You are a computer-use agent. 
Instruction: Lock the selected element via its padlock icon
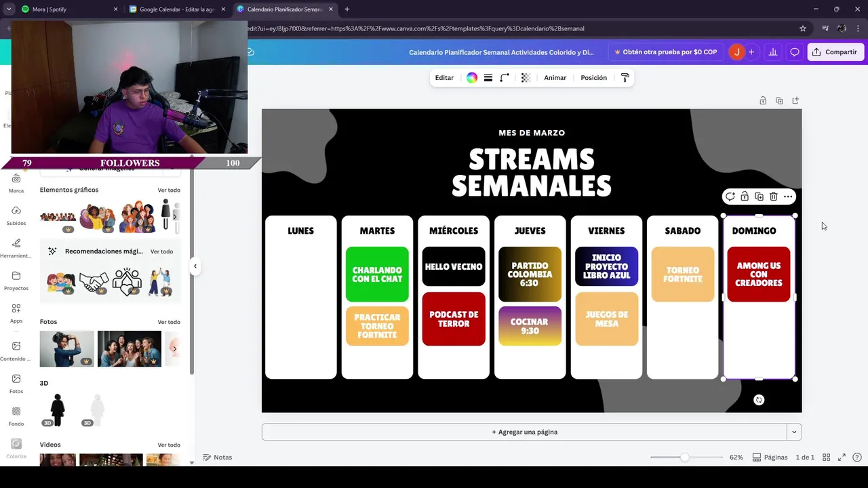[x=745, y=197]
